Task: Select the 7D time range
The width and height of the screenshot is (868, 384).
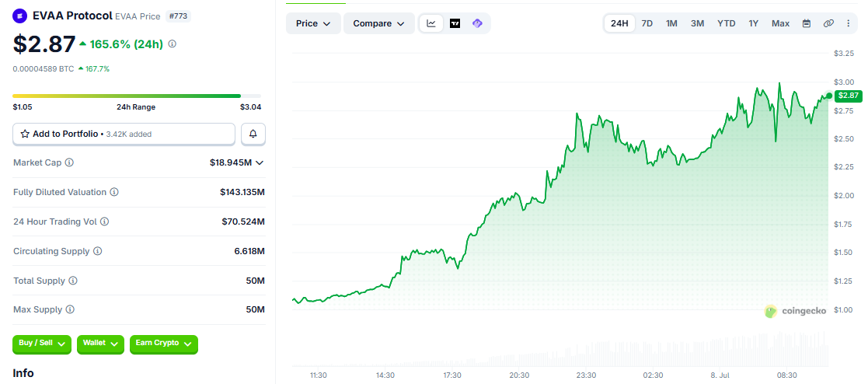Action: (x=647, y=23)
